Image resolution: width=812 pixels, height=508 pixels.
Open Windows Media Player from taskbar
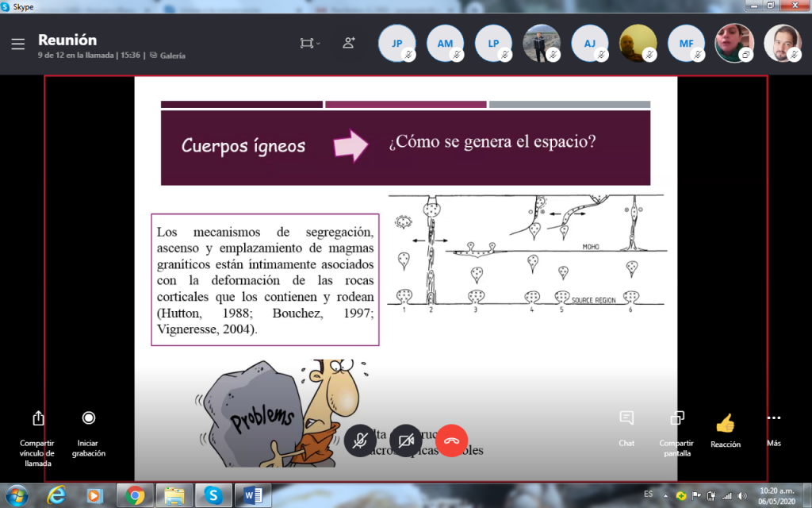click(94, 496)
